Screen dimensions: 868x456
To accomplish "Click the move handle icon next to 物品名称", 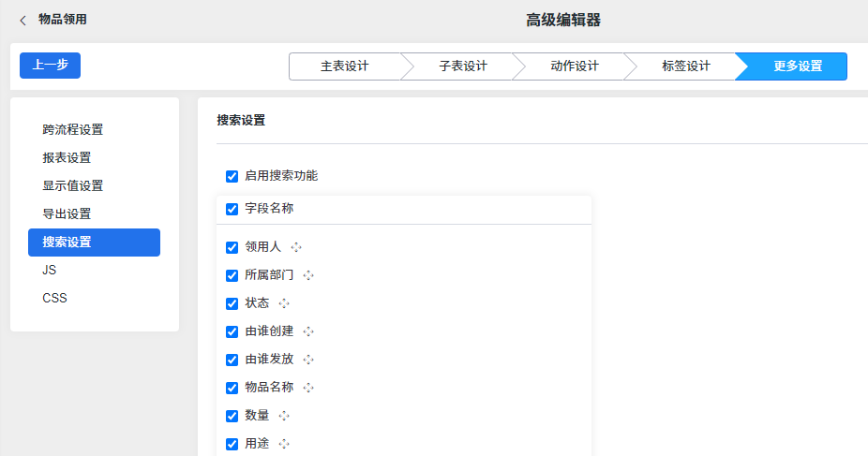I will (308, 388).
